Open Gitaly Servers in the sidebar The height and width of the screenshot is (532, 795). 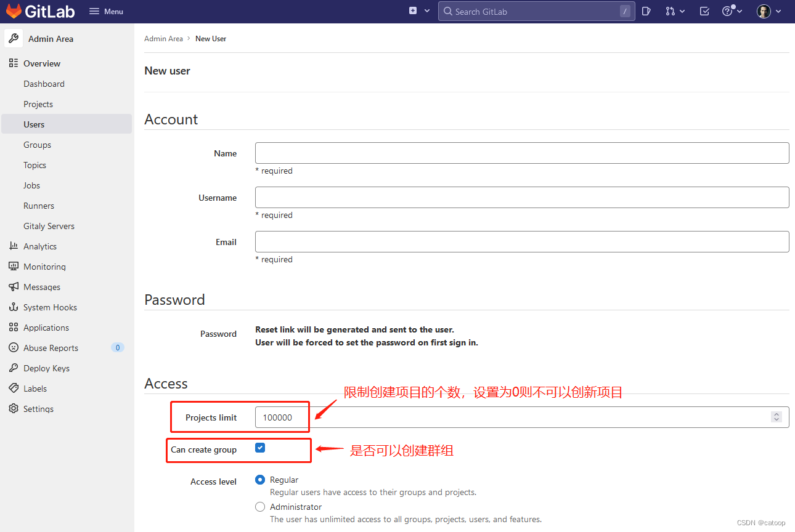point(49,226)
